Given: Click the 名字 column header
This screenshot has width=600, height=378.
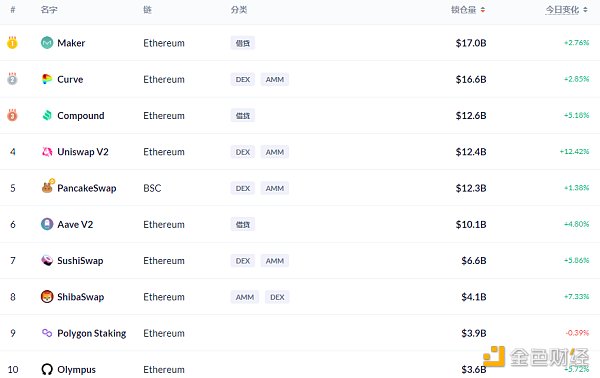Looking at the screenshot, I should [x=49, y=10].
